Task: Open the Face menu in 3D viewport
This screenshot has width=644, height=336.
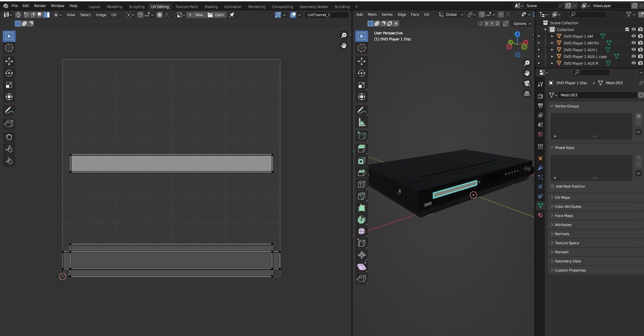Action: click(415, 14)
